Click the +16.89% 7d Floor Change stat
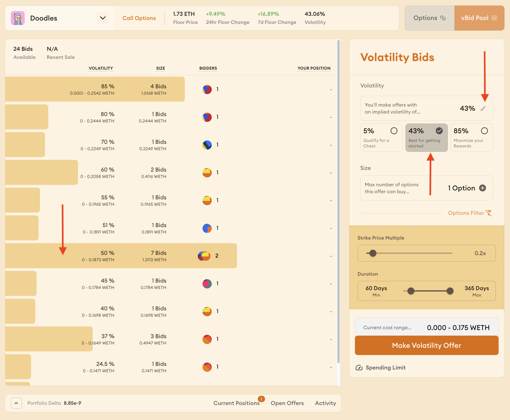The width and height of the screenshot is (510, 420). coord(277,18)
